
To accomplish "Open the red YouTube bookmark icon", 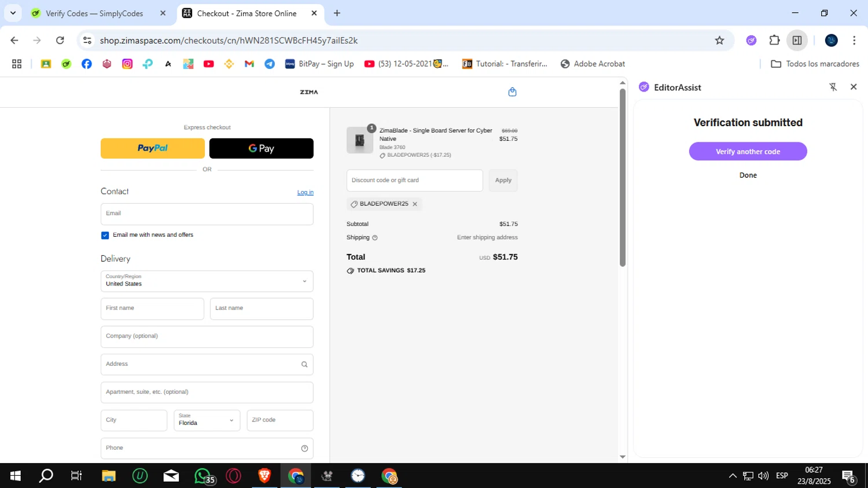I will point(209,64).
